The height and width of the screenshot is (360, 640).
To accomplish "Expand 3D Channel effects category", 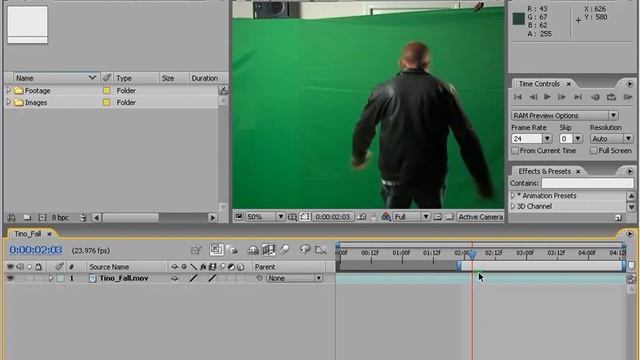I will (x=513, y=207).
